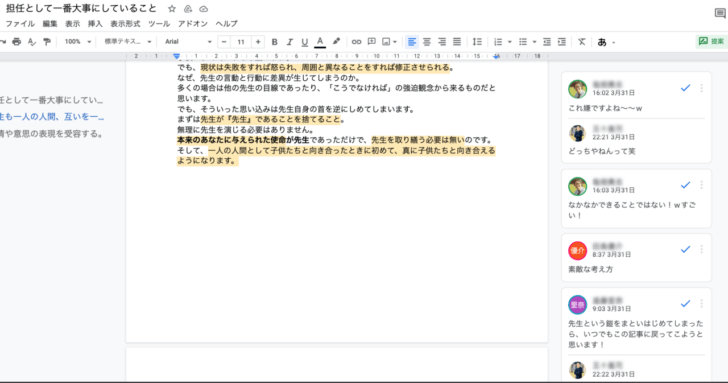Open the 標準テキスト paragraph style dropdown
Viewport: 728px width, 383px height.
click(128, 42)
